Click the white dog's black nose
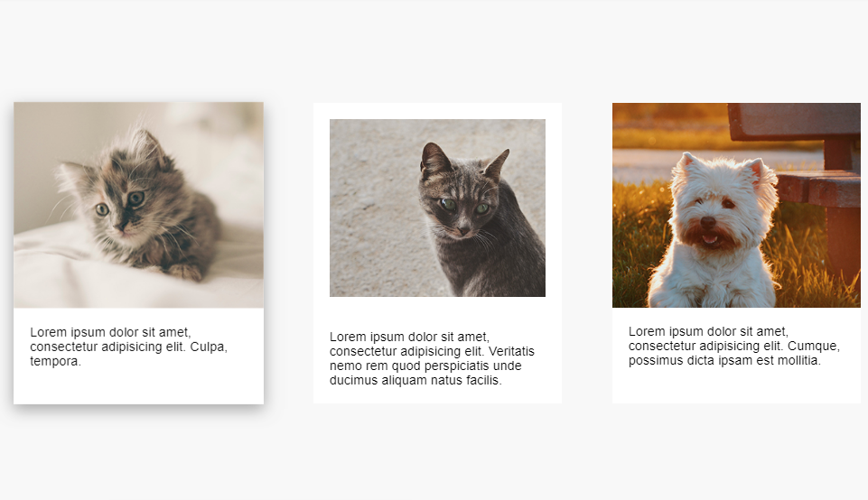Viewport: 868px width, 500px height. pos(708,222)
